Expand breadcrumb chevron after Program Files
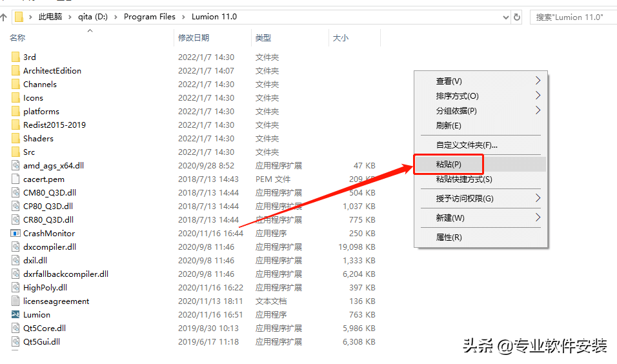Viewport: 617px width, 364px height. tap(183, 17)
